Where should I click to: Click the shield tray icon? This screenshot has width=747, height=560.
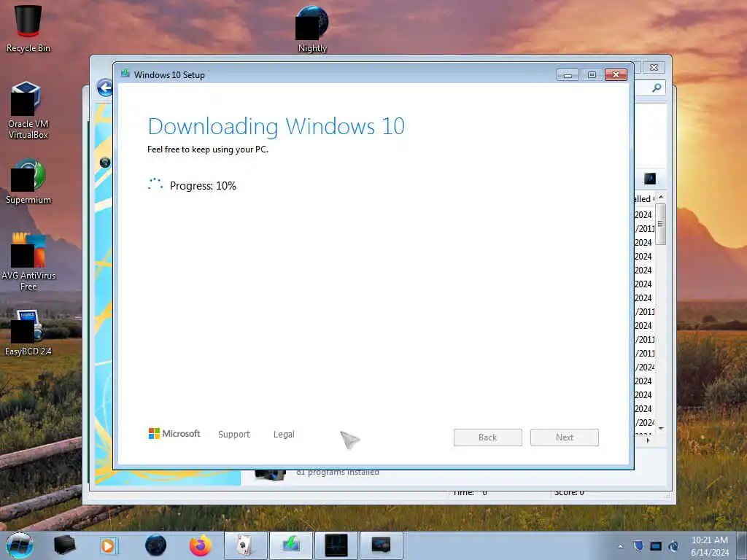click(x=638, y=545)
